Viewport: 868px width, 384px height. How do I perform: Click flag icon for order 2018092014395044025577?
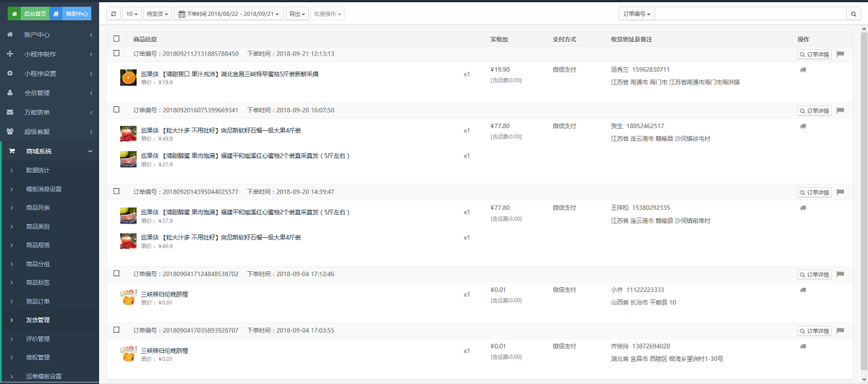840,192
